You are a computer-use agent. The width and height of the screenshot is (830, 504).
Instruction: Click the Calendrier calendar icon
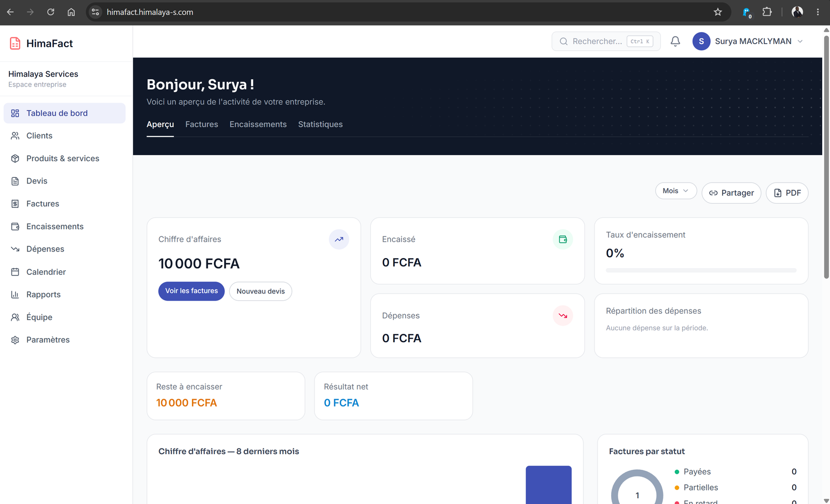tap(15, 272)
